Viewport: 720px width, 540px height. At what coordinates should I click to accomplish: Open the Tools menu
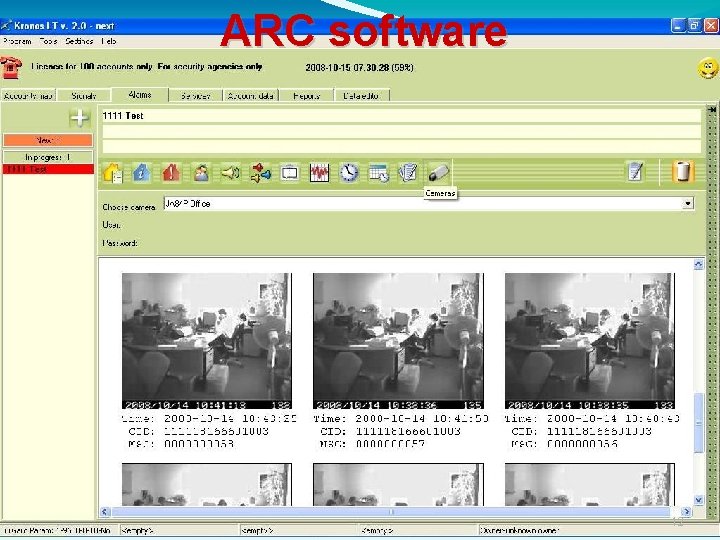pos(48,41)
